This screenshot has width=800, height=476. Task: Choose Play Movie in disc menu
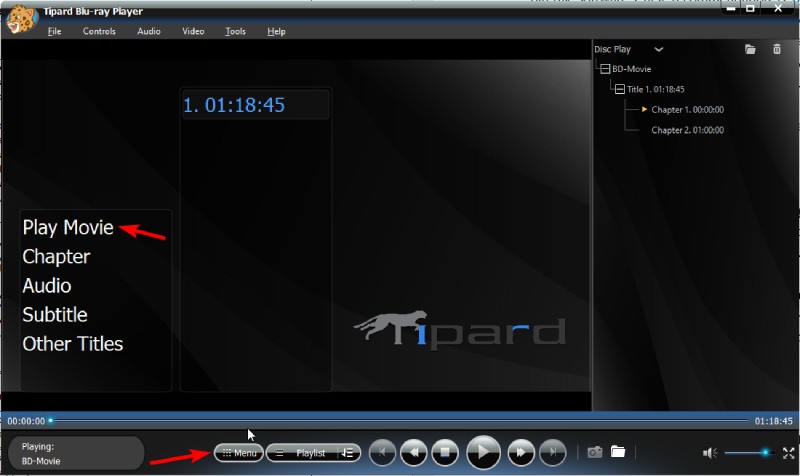tap(68, 228)
